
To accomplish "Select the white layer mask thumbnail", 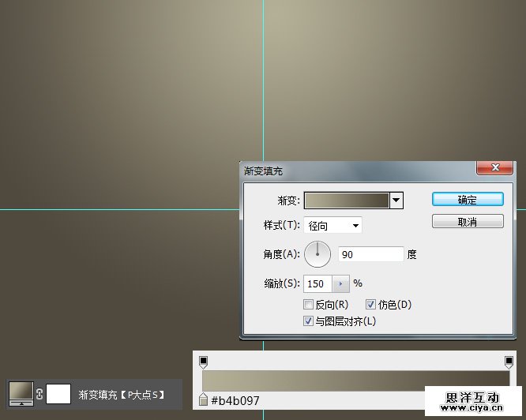I will (58, 393).
